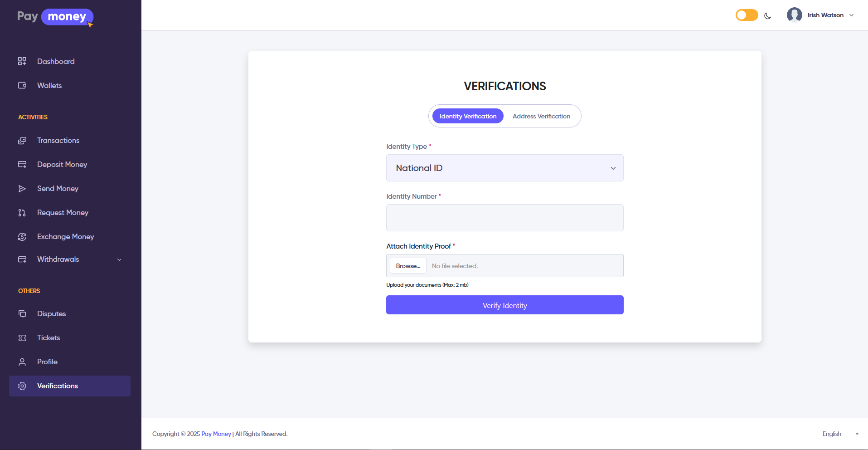Viewport: 868px width, 450px height.
Task: Open the Identity Type dropdown
Action: tap(504, 168)
